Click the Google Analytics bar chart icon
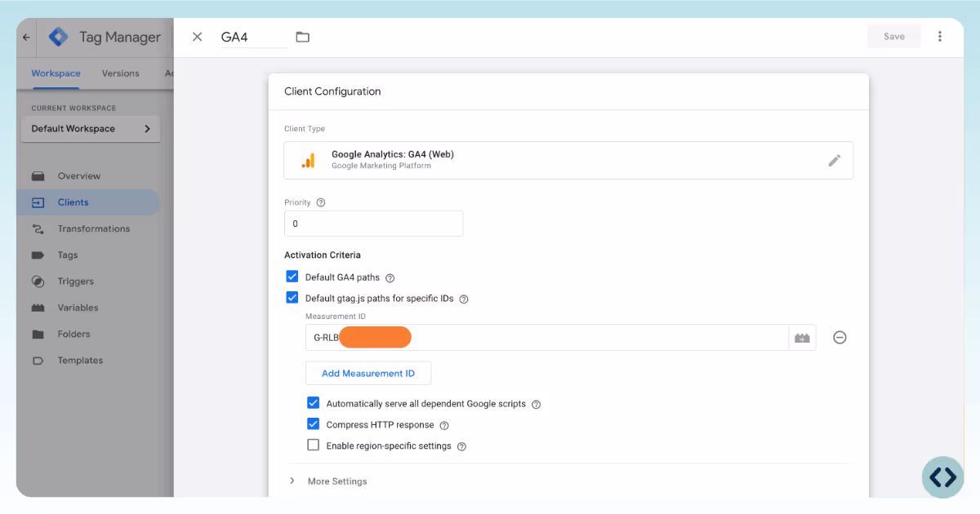The image size is (980, 514). [308, 161]
